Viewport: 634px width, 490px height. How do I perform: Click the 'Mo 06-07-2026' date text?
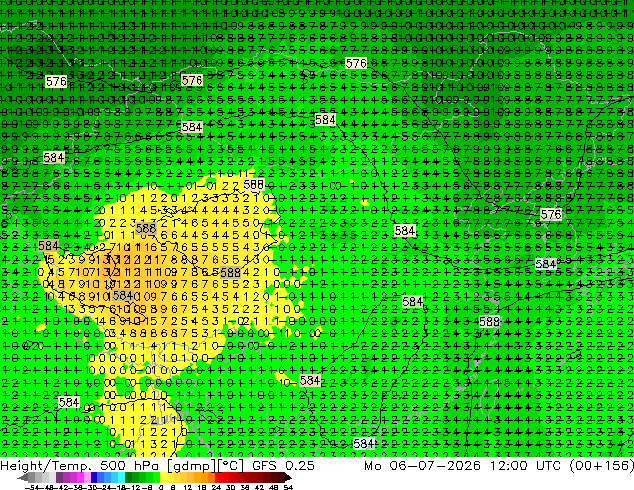point(423,466)
